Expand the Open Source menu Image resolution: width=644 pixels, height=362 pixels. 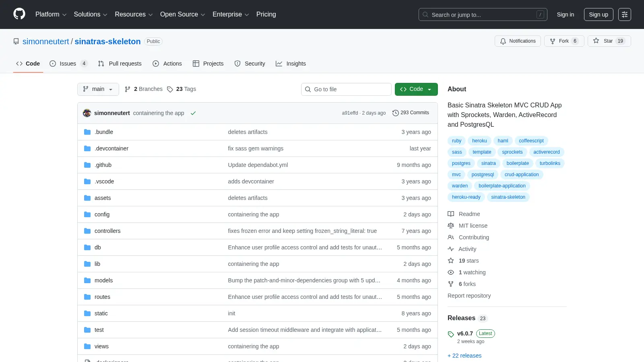click(182, 14)
